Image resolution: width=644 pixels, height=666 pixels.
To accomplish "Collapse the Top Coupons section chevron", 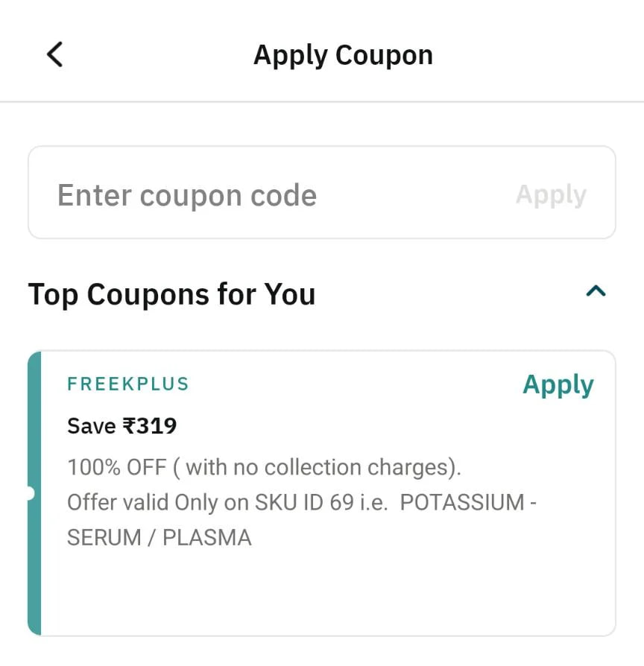I will click(x=594, y=292).
